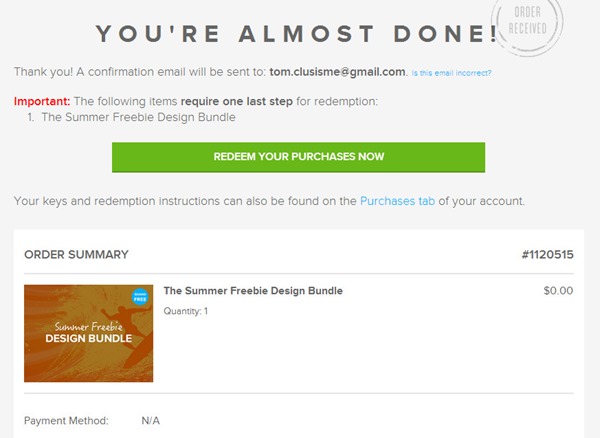Select the bundle title in Order Summary
600x438 pixels.
253,291
